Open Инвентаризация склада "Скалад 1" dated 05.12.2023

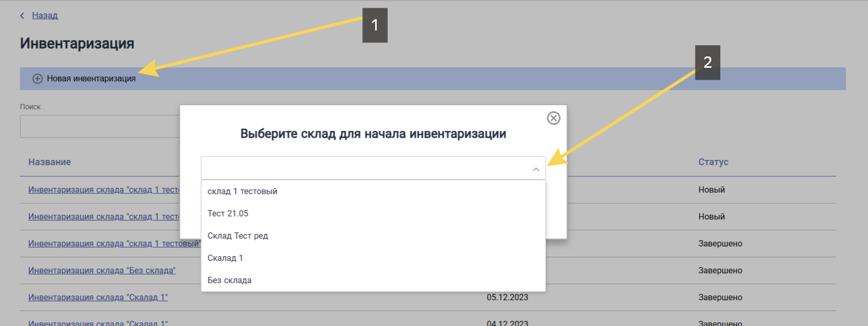98,298
